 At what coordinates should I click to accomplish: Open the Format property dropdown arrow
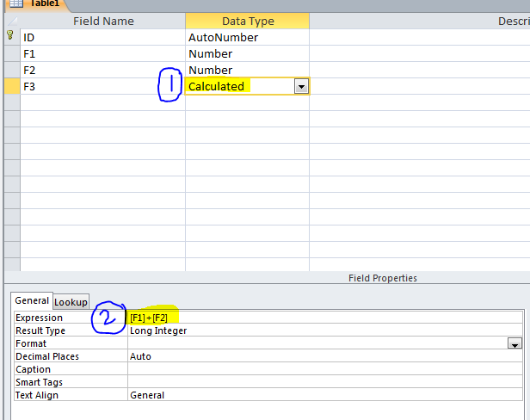tap(515, 343)
